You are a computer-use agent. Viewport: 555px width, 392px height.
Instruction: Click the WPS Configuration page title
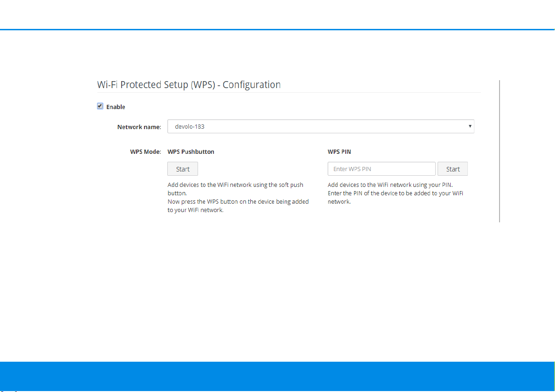(189, 85)
